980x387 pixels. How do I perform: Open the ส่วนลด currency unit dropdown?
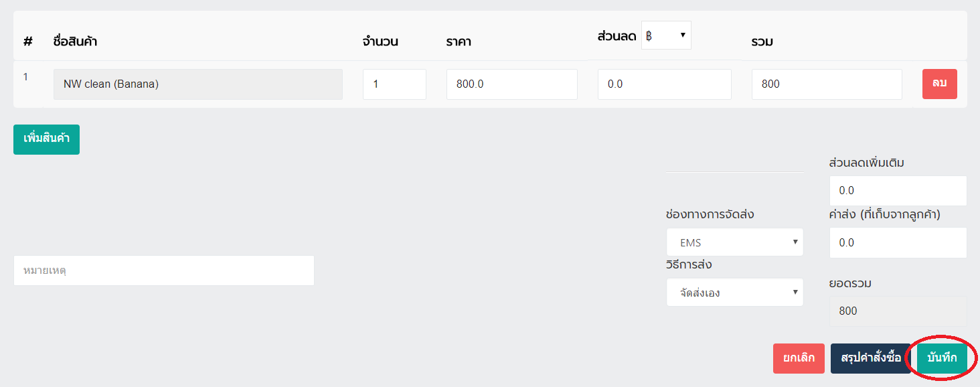[x=666, y=35]
